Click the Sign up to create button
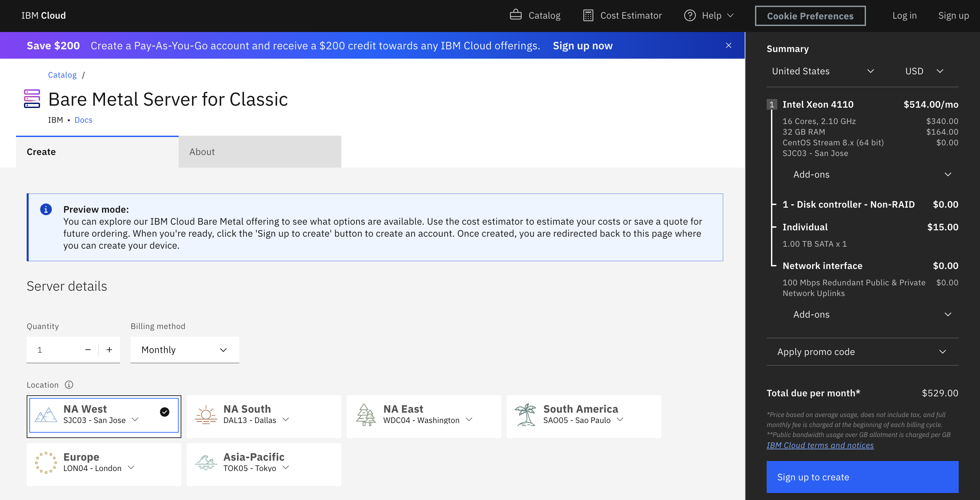The width and height of the screenshot is (980, 500). pos(863,476)
